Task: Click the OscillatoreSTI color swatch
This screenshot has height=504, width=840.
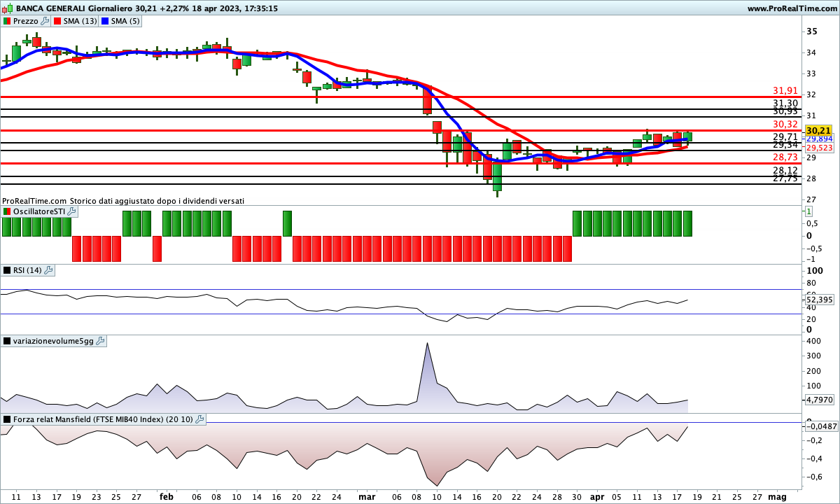Action: (7, 211)
